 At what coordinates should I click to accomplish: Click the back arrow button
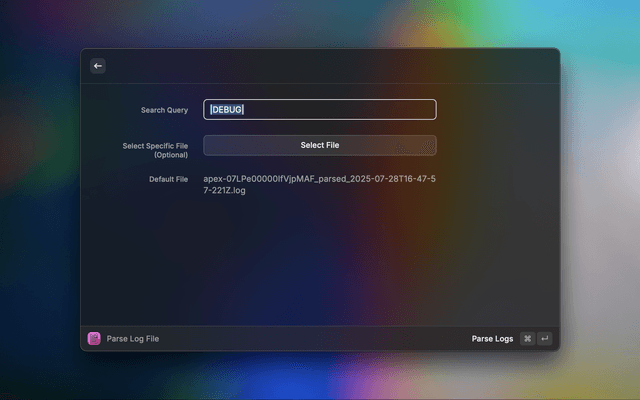pyautogui.click(x=98, y=66)
